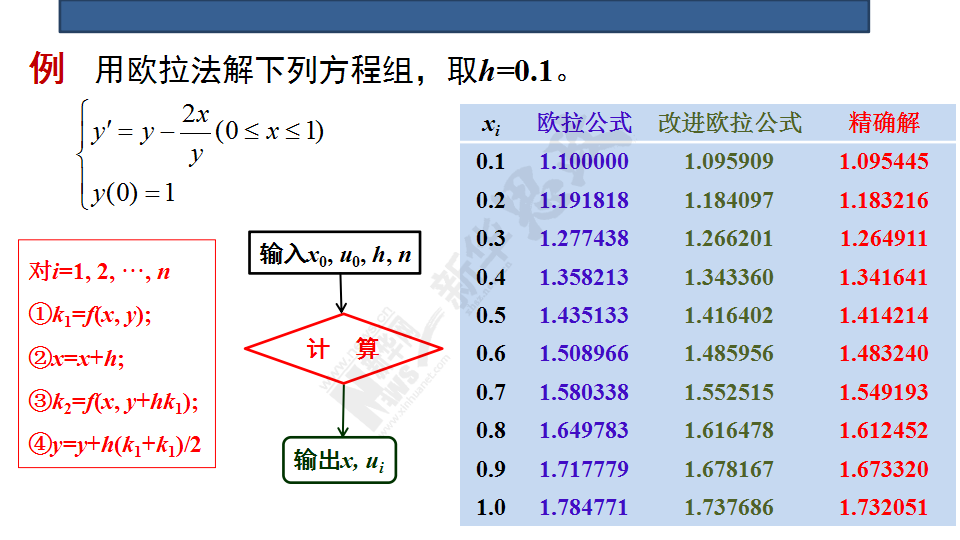Click the xi column header
Screen dimensions: 960x540
491,124
